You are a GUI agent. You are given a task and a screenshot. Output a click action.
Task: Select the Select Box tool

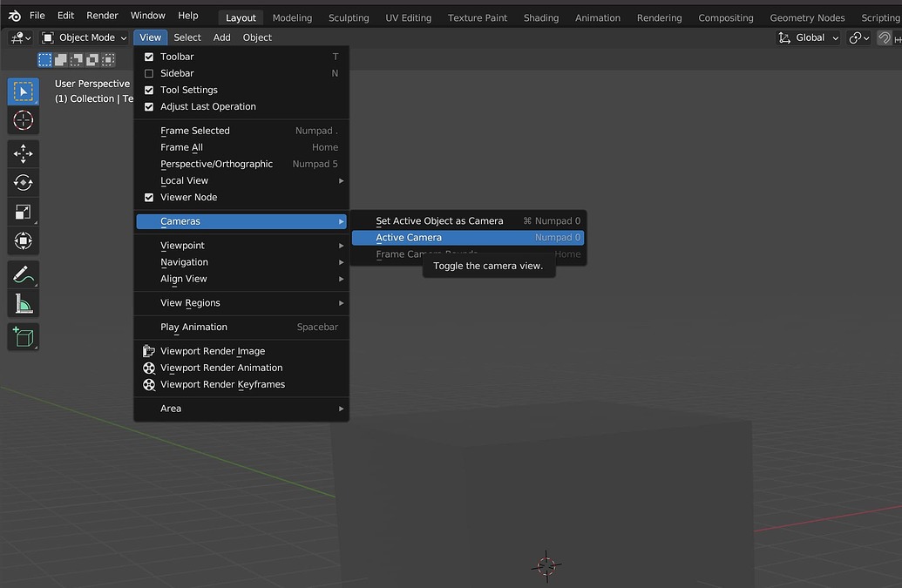tap(23, 91)
